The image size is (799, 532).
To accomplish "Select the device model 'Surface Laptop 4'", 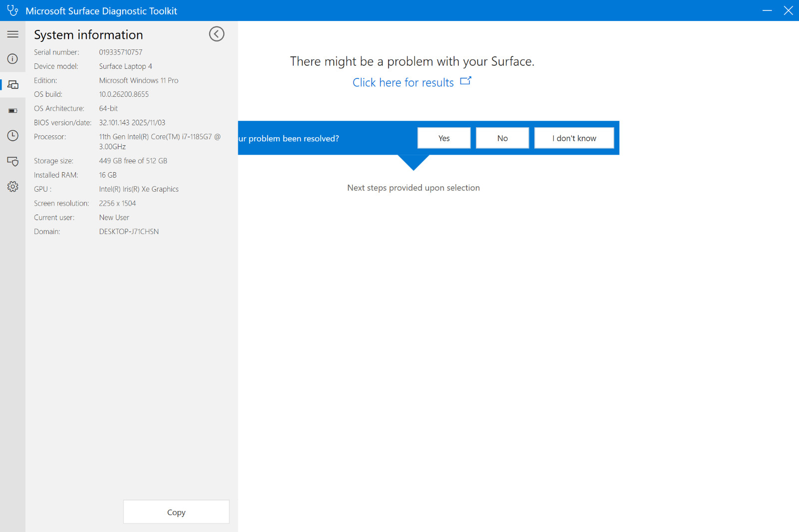I will (x=125, y=66).
